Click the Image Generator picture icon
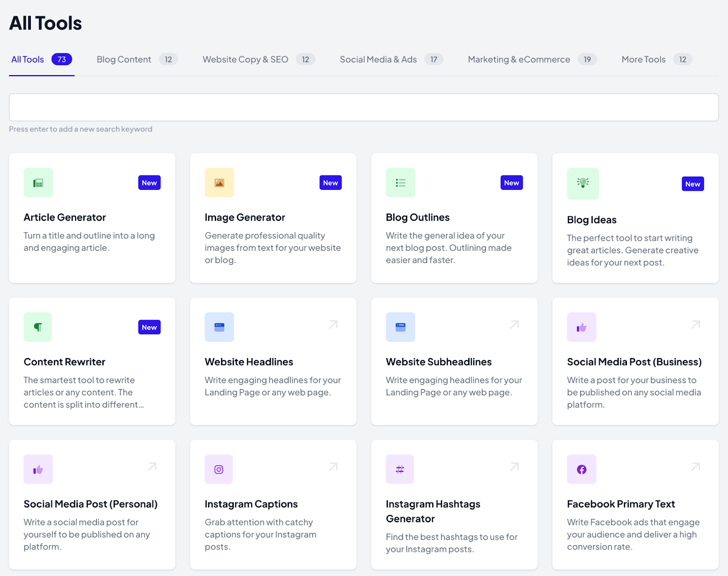 pyautogui.click(x=219, y=182)
